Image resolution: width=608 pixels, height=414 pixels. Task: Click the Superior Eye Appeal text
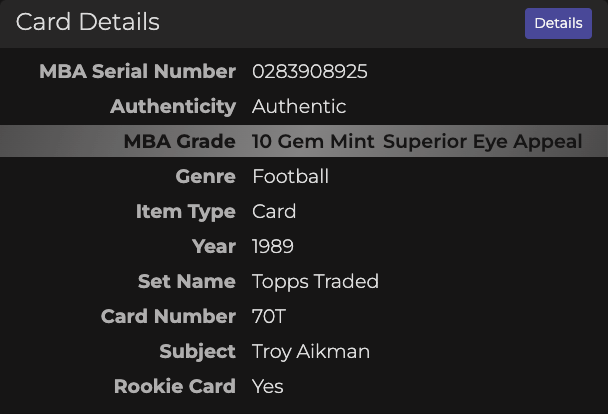482,142
